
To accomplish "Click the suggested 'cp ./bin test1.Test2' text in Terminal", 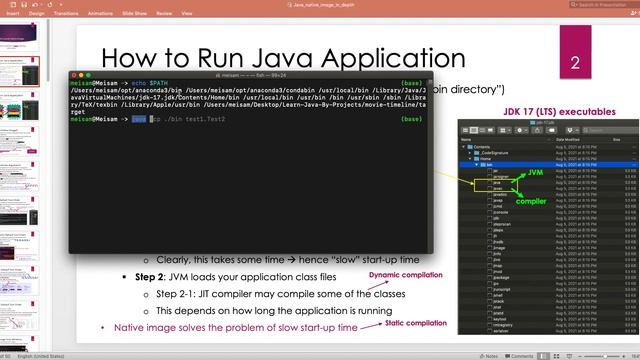I will 189,119.
